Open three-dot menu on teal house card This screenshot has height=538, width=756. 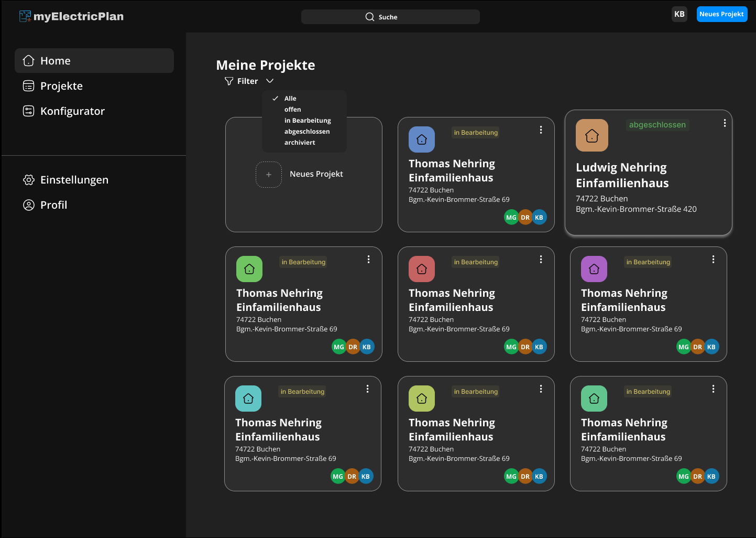click(x=367, y=389)
